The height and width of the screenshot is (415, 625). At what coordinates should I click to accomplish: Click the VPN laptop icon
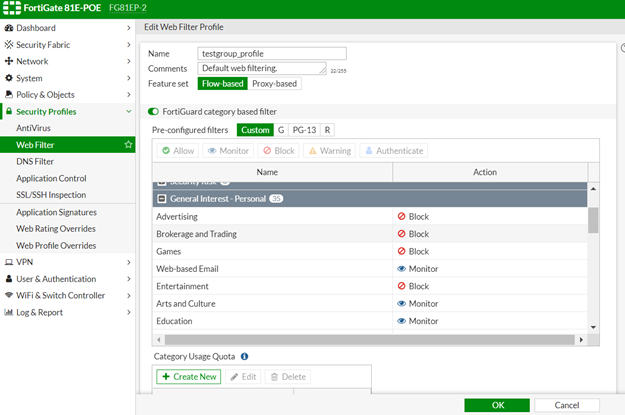[9, 262]
